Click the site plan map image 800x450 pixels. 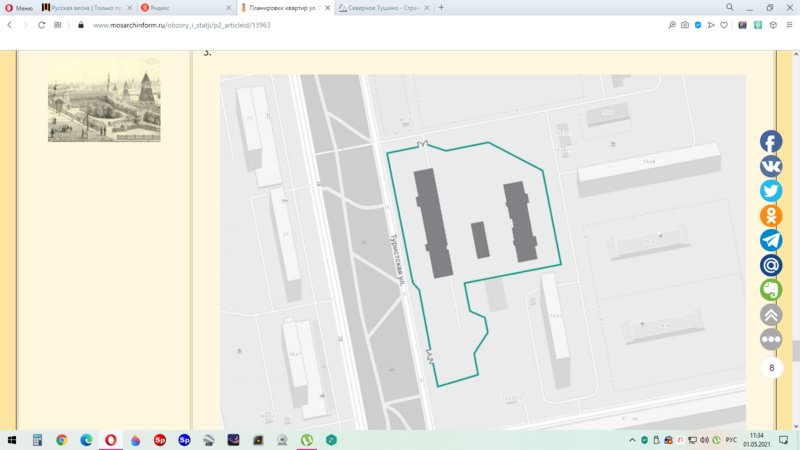tap(482, 250)
